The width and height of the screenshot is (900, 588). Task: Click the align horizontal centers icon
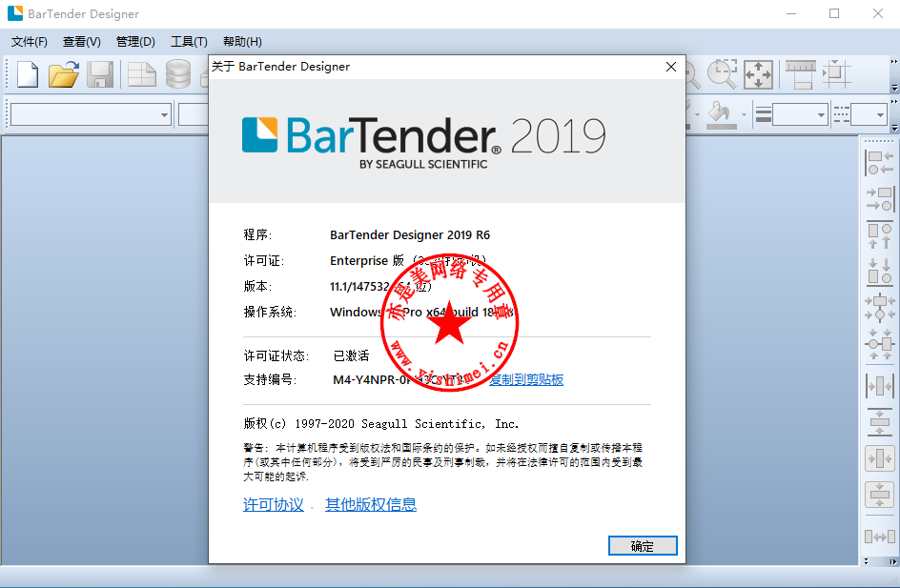879,308
